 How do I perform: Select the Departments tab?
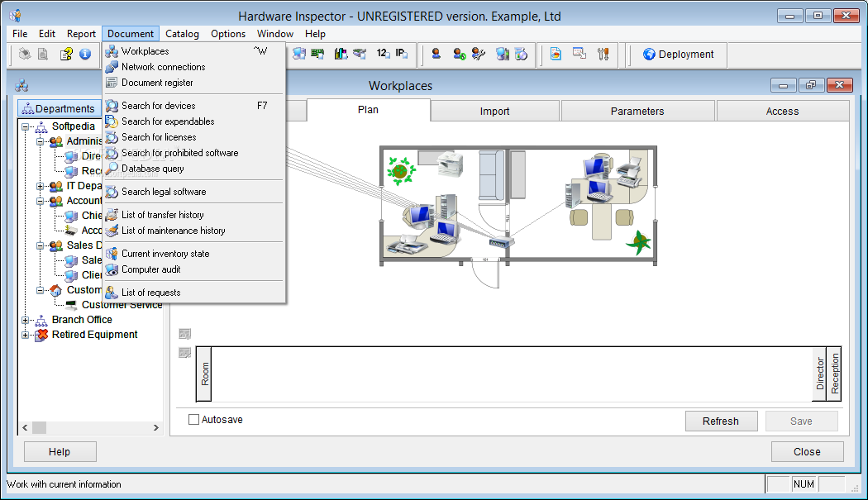[x=59, y=108]
